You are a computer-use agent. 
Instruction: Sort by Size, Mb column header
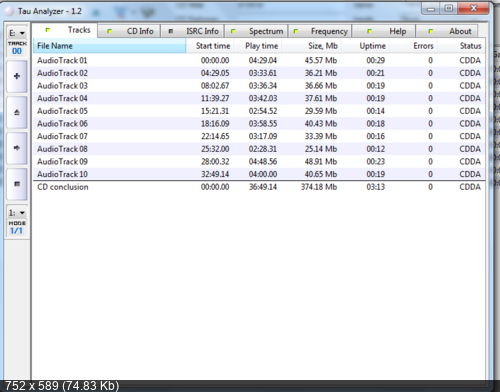[312, 46]
